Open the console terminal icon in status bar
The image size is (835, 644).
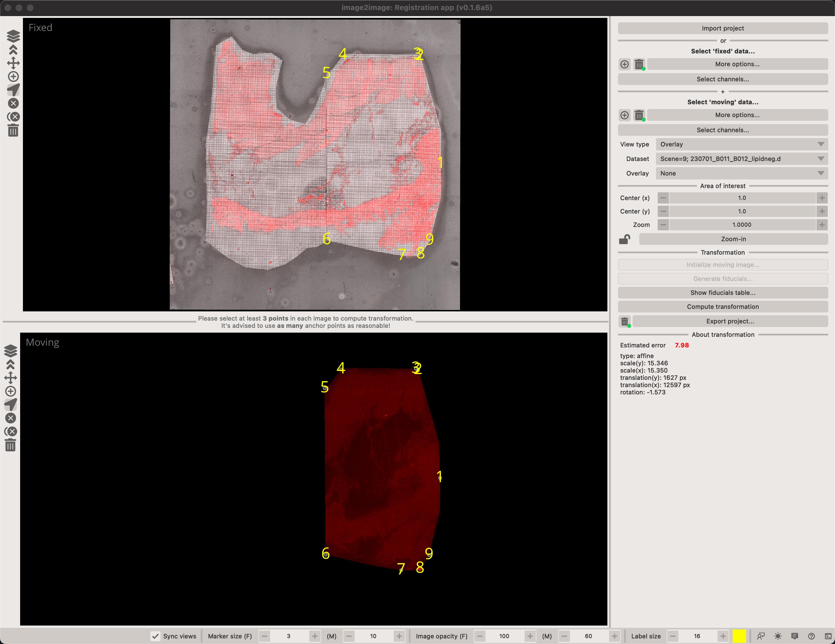828,636
